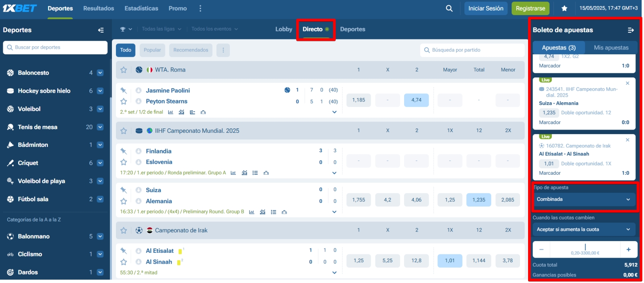Image resolution: width=644 pixels, height=283 pixels.
Task: Expand Baloncesto sport category
Action: tap(100, 73)
